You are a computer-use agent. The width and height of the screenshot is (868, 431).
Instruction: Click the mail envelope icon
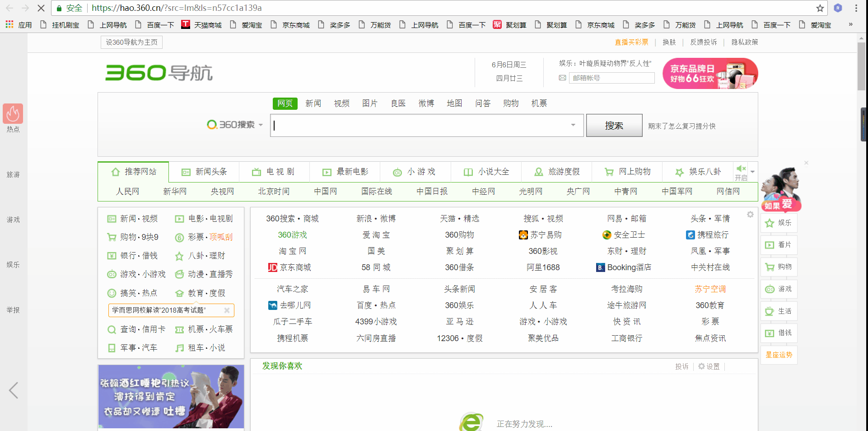[562, 78]
